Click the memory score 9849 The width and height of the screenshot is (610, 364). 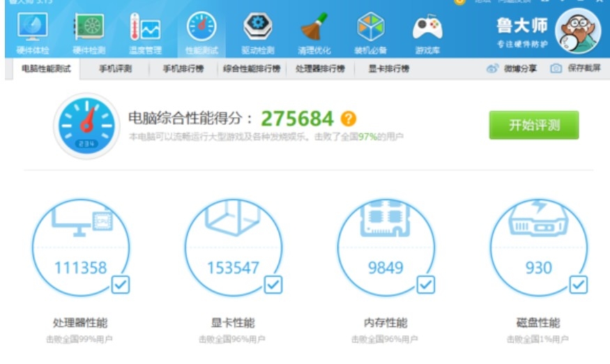pyautogui.click(x=386, y=268)
